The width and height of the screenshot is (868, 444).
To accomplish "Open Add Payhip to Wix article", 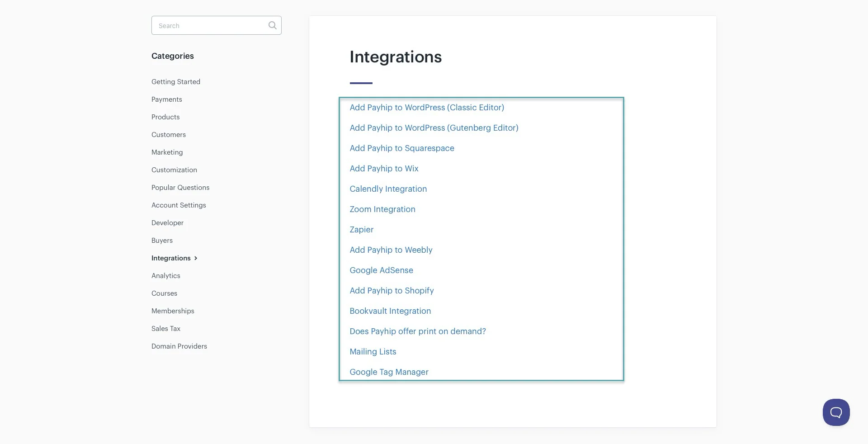I will (x=384, y=169).
